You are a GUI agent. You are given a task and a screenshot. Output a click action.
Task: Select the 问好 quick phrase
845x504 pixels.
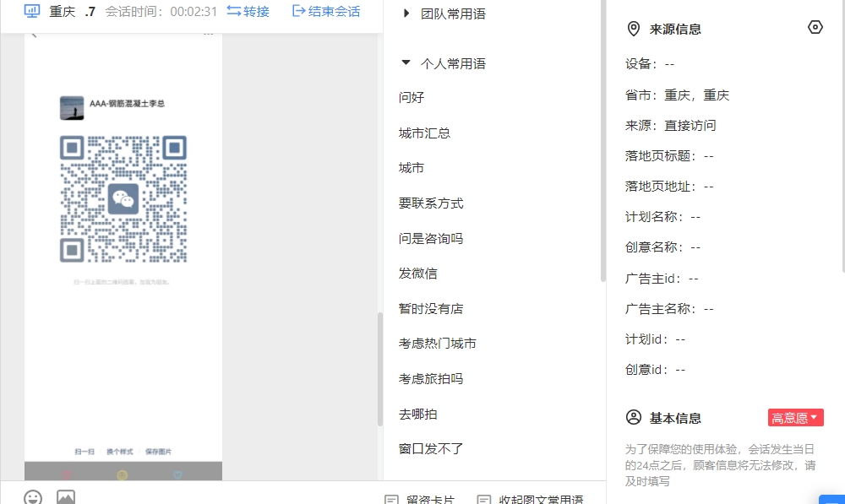412,97
